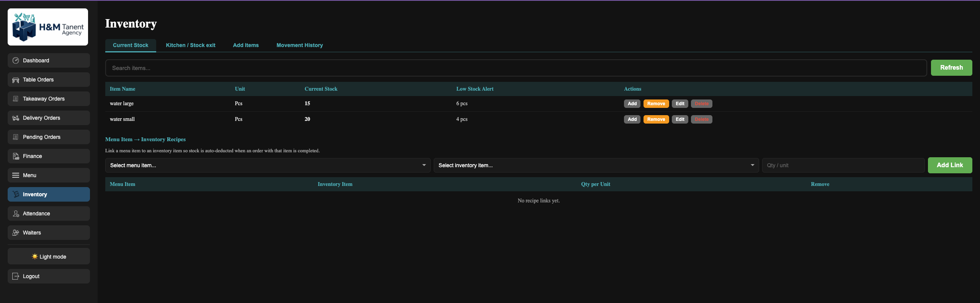The width and height of the screenshot is (980, 303).
Task: Open the Movement History tab
Action: point(299,45)
